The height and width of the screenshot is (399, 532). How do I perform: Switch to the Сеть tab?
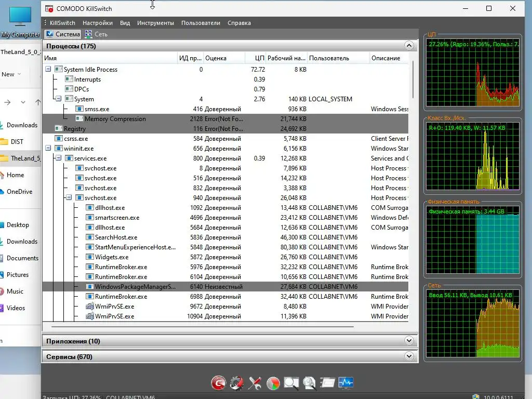[x=96, y=34]
